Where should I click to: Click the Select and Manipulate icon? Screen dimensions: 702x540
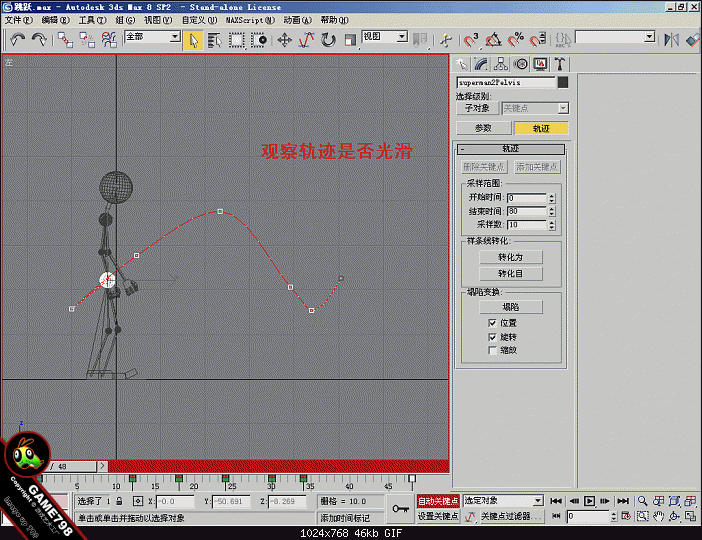tap(445, 40)
